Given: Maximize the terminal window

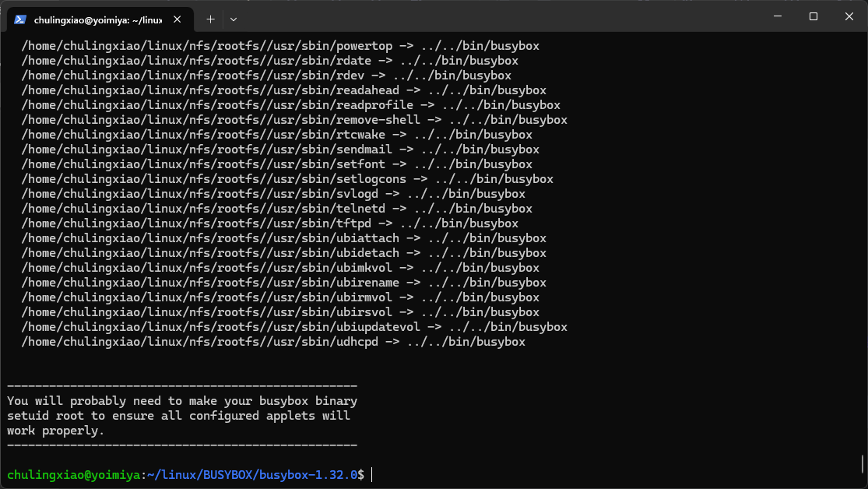Looking at the screenshot, I should pyautogui.click(x=814, y=16).
